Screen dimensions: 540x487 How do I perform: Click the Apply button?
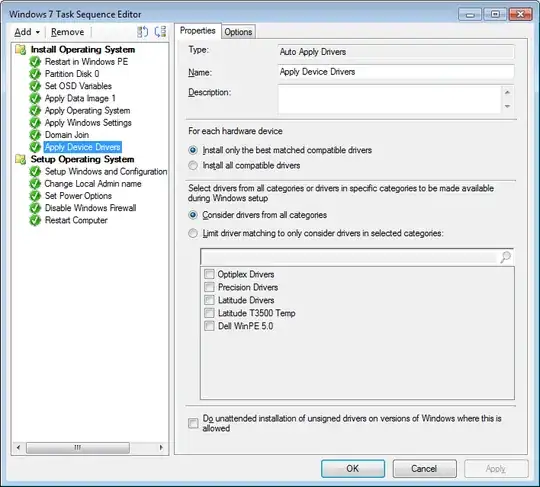point(496,468)
